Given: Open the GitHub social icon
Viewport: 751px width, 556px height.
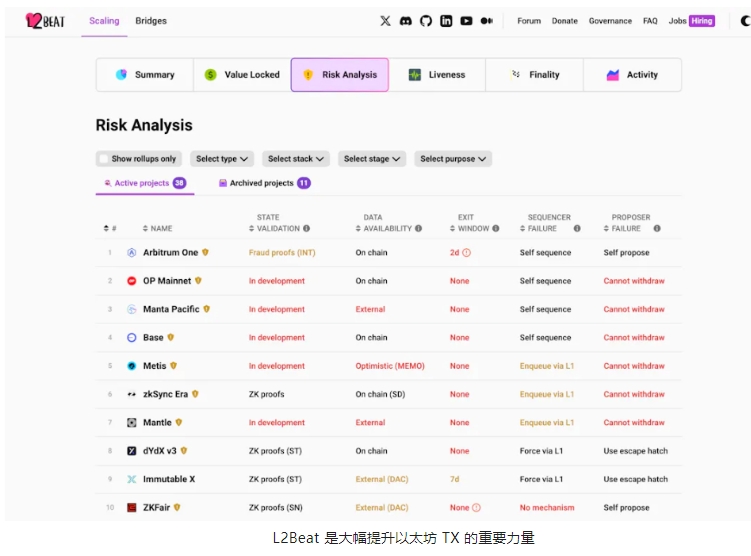Looking at the screenshot, I should tap(426, 21).
